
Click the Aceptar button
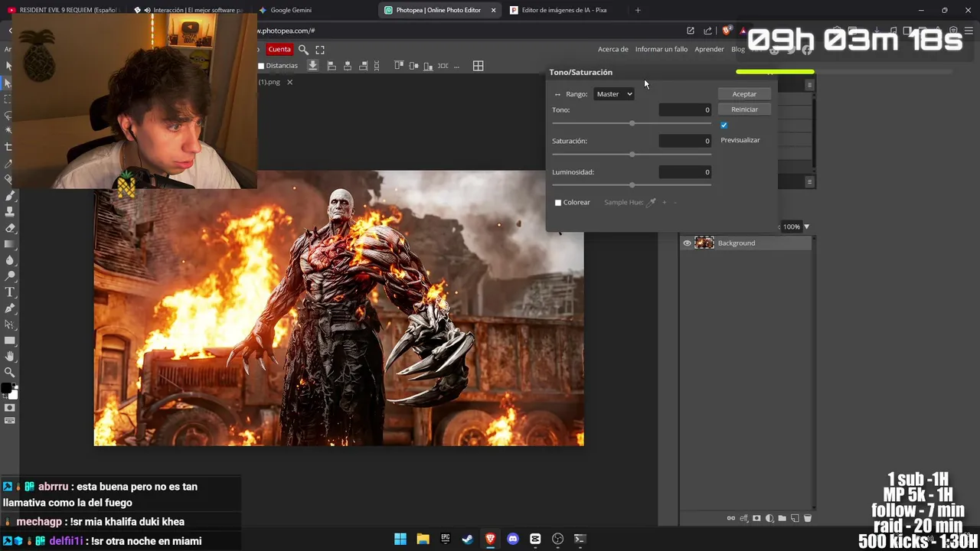744,94
